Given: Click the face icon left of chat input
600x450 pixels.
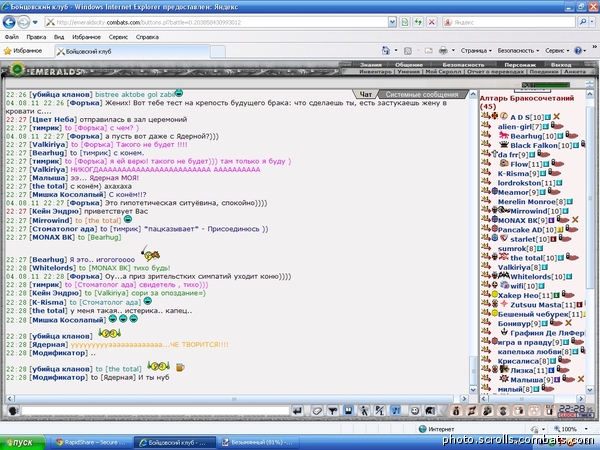Looking at the screenshot, I should tap(13, 411).
